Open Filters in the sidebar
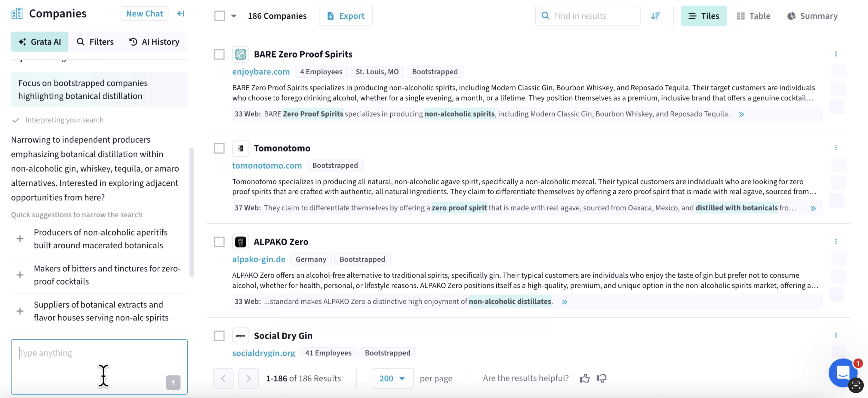Image resolution: width=868 pixels, height=398 pixels. click(x=95, y=42)
